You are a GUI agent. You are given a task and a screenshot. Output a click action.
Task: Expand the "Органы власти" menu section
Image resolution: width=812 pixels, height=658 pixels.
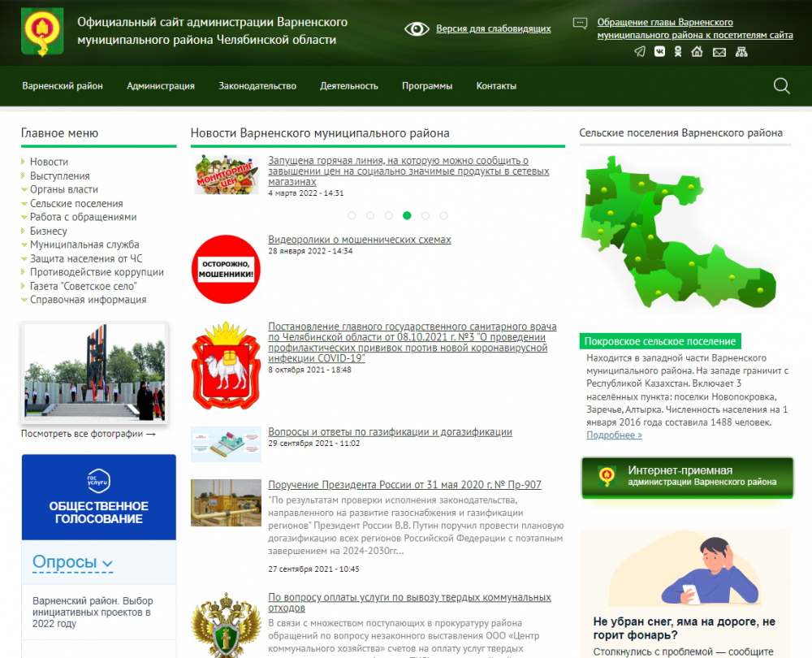coord(63,189)
